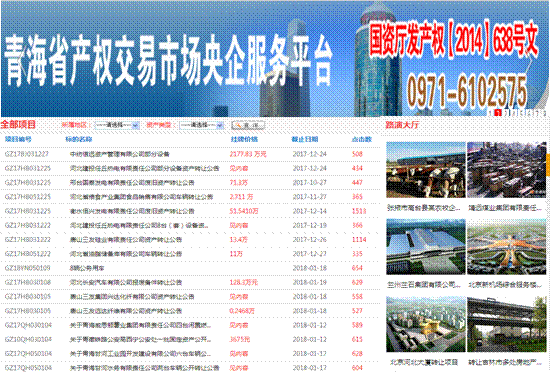Click the 截止日期 column header
The width and height of the screenshot is (550, 374).
tap(305, 139)
